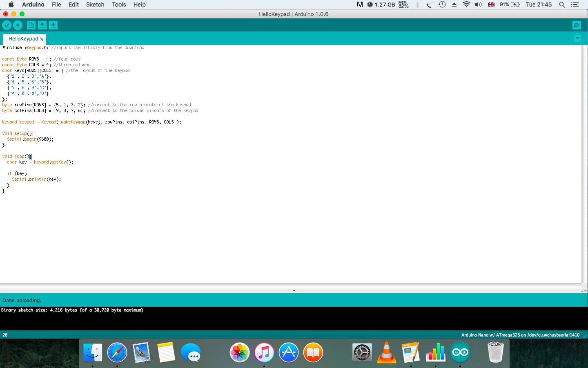Launch Safari from the Dock
588x368 pixels.
click(x=117, y=352)
